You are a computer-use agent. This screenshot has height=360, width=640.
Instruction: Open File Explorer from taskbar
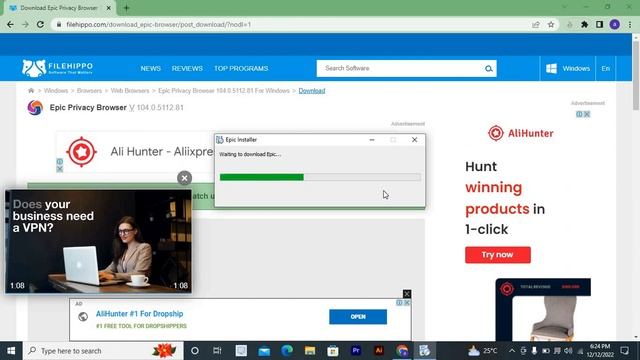coord(310,351)
